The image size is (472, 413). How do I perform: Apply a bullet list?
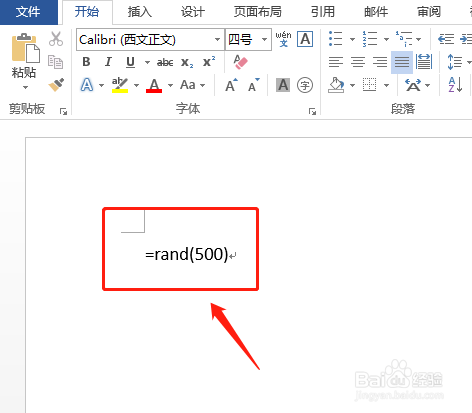[336, 39]
